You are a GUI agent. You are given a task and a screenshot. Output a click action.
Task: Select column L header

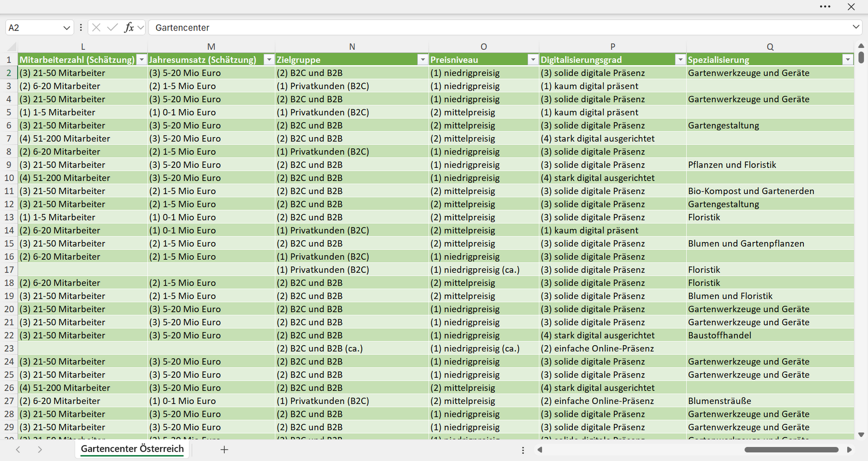[83, 47]
